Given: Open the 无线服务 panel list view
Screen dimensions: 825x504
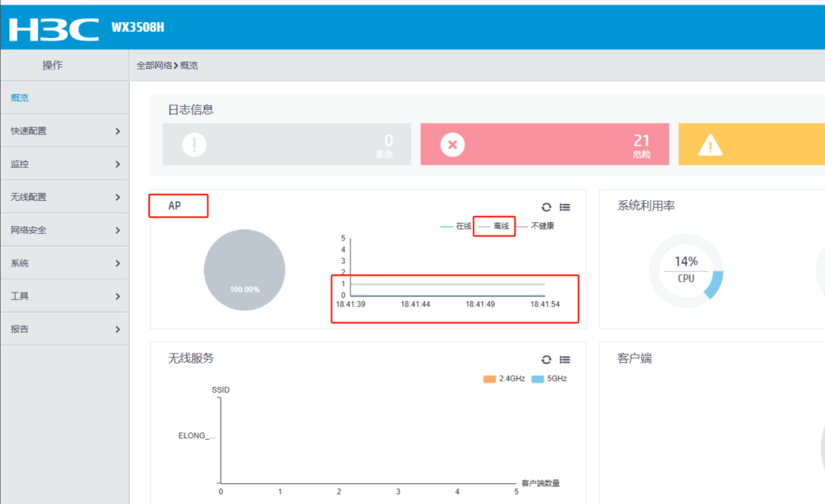Looking at the screenshot, I should 565,360.
